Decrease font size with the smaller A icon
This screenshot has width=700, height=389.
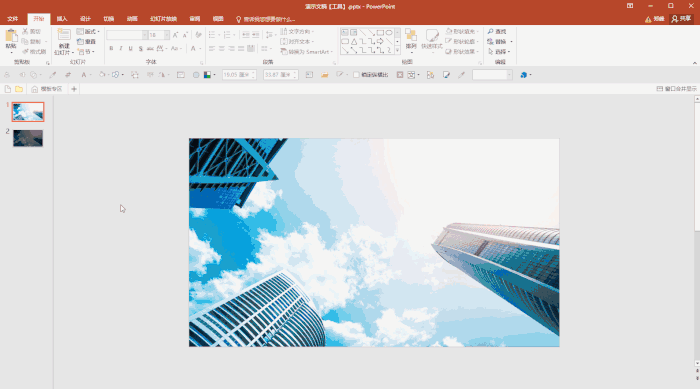pyautogui.click(x=185, y=35)
